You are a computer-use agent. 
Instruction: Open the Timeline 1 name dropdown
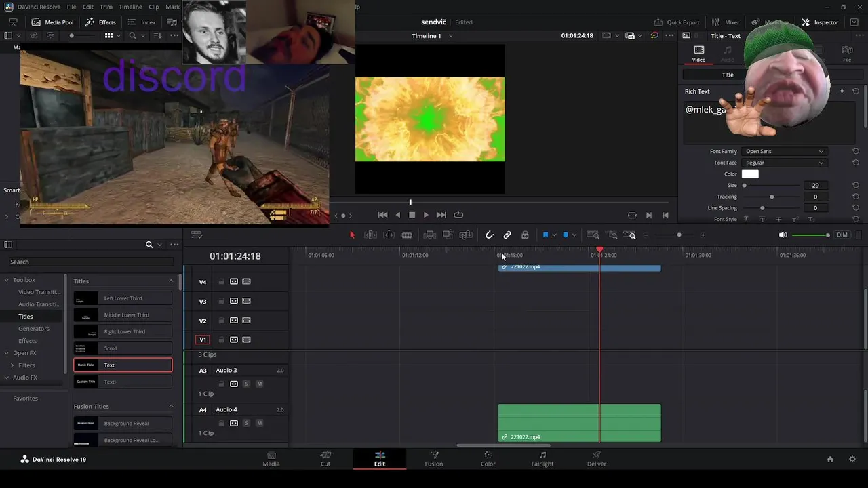point(450,36)
